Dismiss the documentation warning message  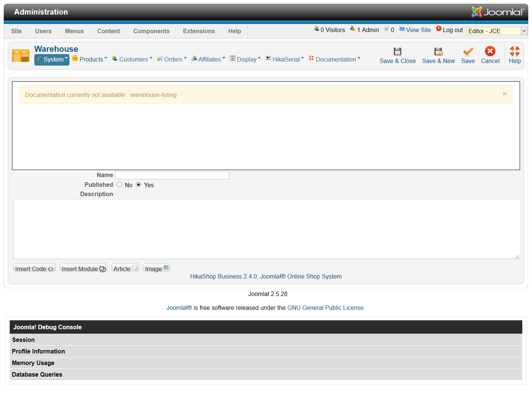click(504, 94)
